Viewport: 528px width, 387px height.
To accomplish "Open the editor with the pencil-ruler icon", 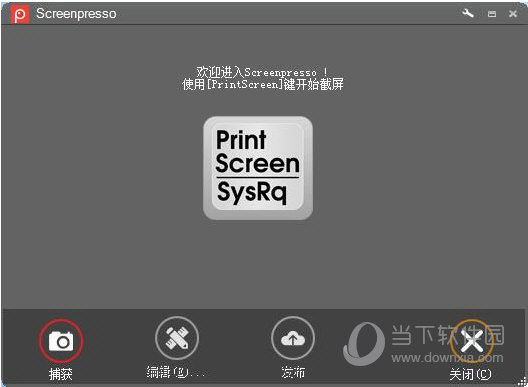I will point(177,338).
